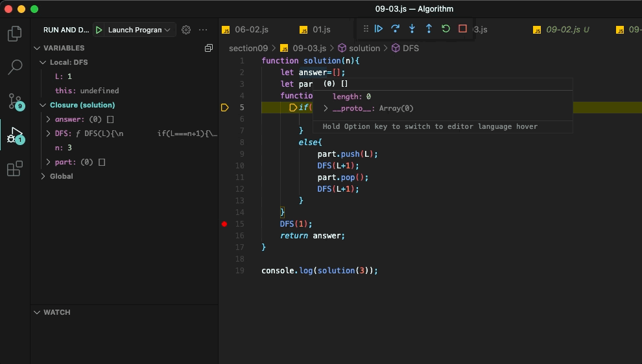This screenshot has height=364, width=642.
Task: Step Into in debug toolbar
Action: (412, 28)
